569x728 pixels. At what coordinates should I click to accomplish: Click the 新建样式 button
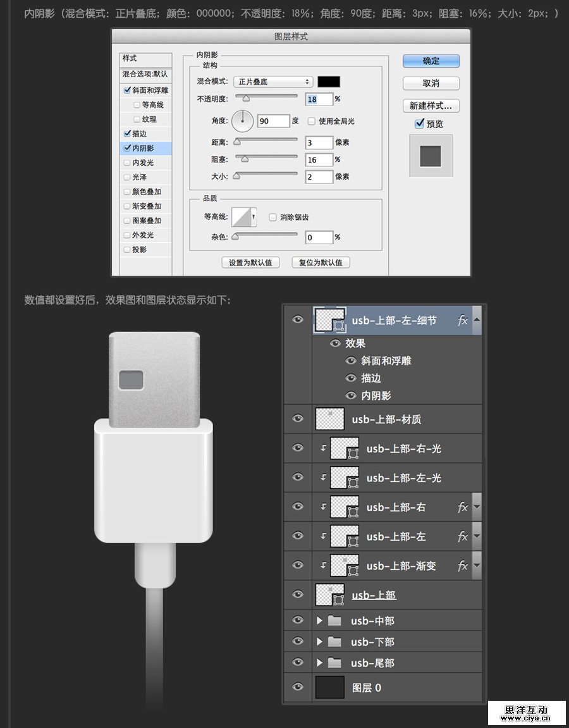pos(431,105)
